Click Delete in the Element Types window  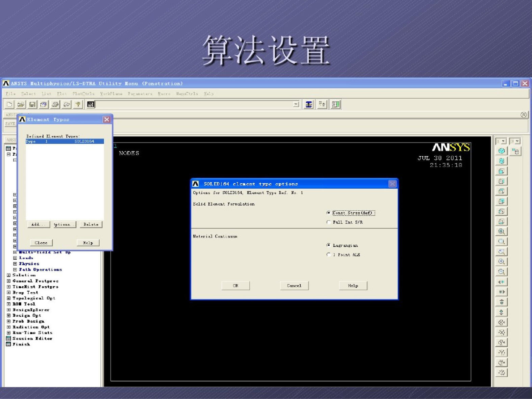pos(91,224)
